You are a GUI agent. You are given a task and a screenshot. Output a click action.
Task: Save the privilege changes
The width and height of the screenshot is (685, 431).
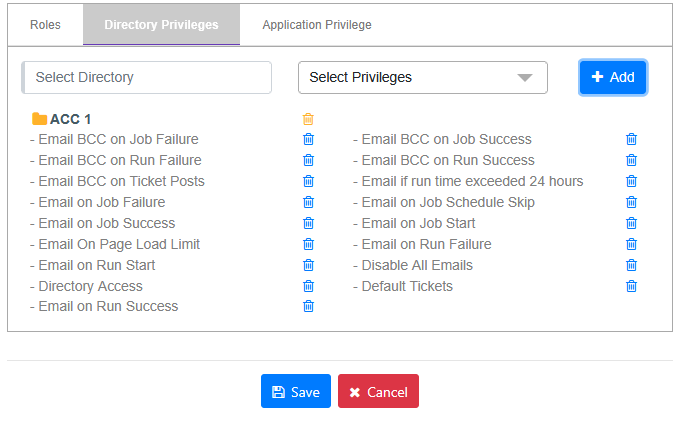pyautogui.click(x=296, y=392)
